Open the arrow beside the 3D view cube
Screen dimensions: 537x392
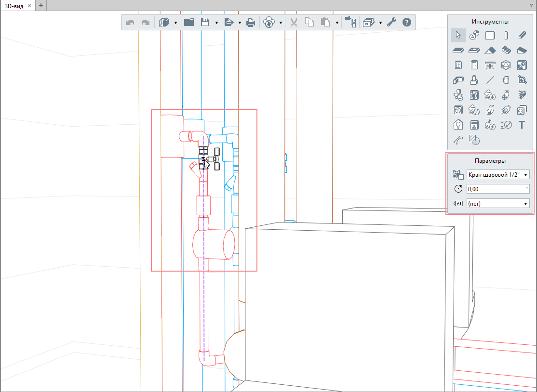pos(175,23)
